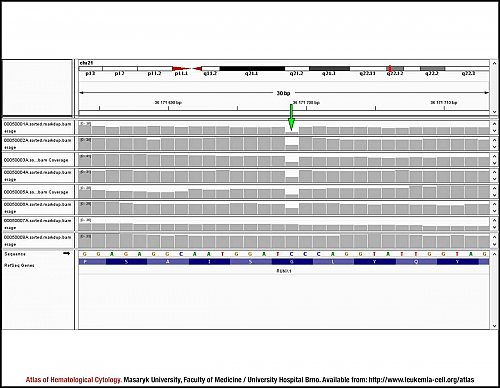
Task: Click the G amino acid block
Action: click(x=292, y=262)
